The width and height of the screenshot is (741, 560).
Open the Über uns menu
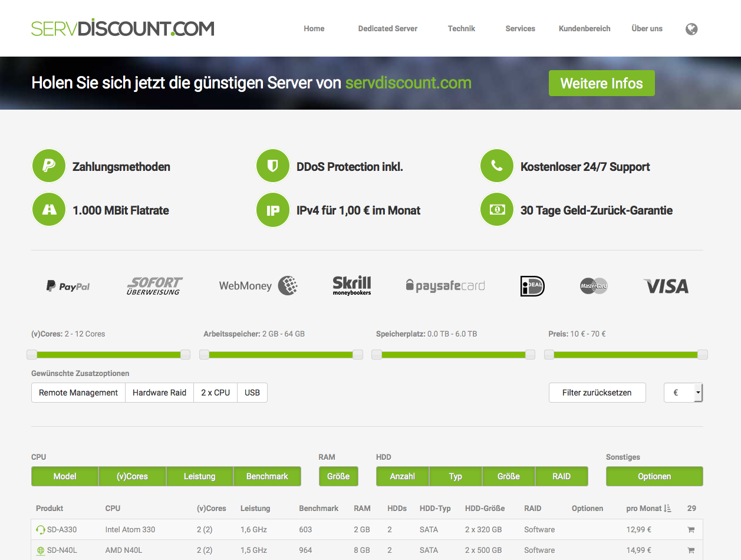click(647, 28)
